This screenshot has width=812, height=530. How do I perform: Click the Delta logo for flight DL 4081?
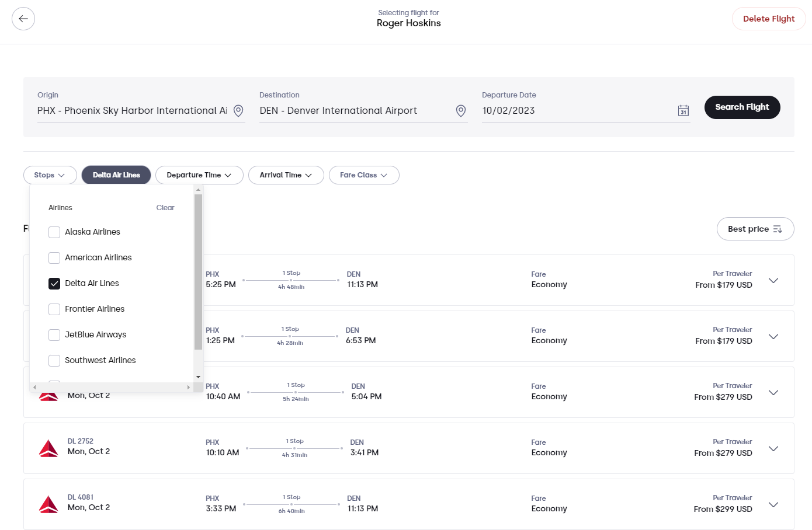pyautogui.click(x=48, y=504)
